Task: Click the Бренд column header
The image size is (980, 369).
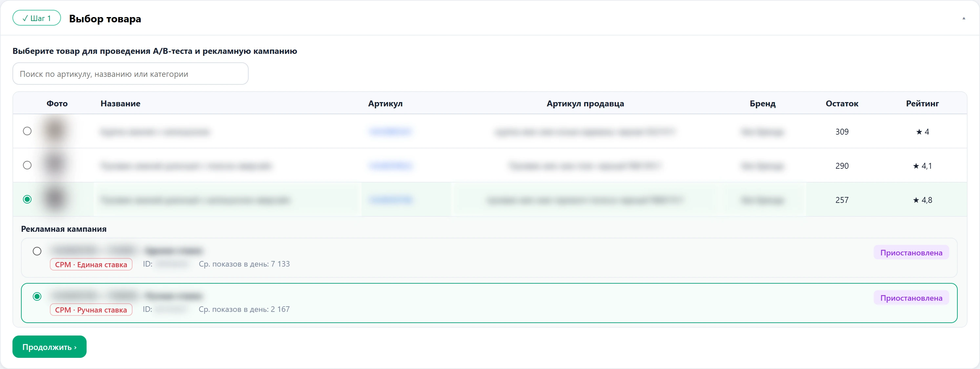Action: (x=763, y=103)
